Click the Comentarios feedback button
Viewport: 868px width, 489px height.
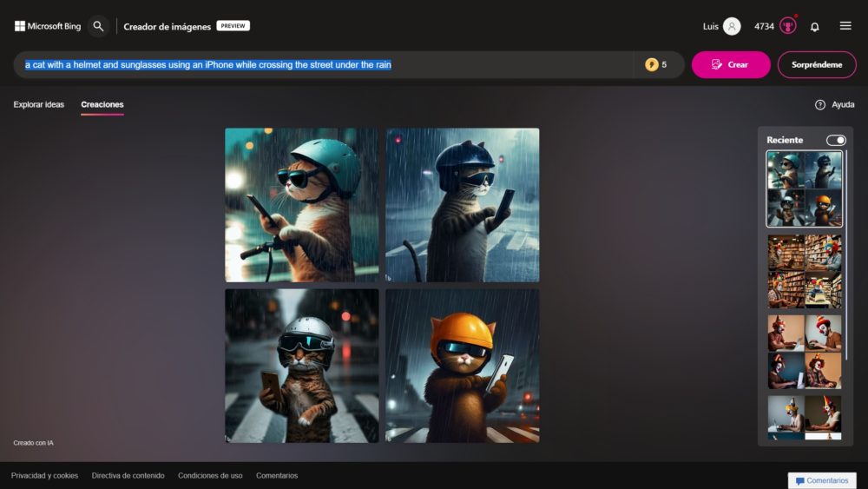tap(821, 480)
